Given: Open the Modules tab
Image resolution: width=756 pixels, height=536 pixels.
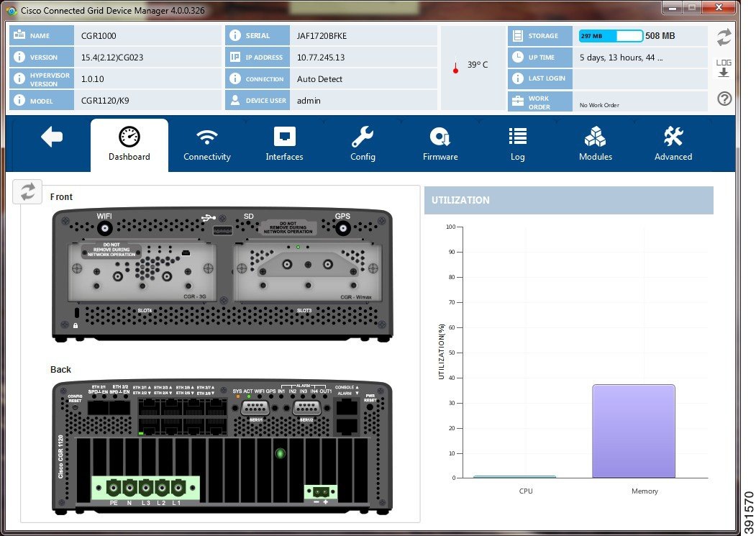Looking at the screenshot, I should click(x=596, y=145).
